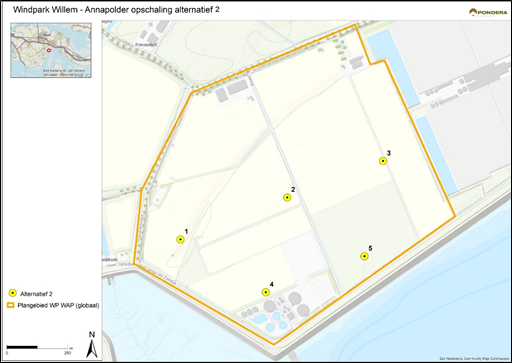
Task: Click wind turbine marker 1
Action: coord(180,239)
